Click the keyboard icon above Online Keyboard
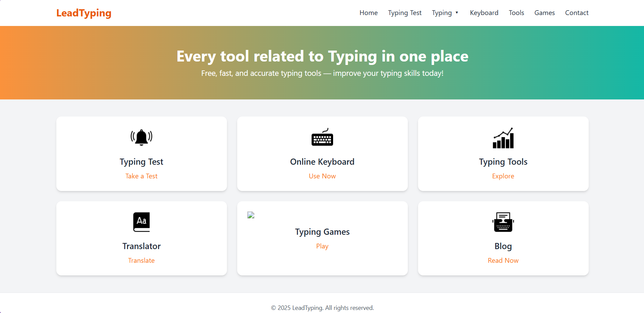Image resolution: width=644 pixels, height=313 pixels. 322,137
